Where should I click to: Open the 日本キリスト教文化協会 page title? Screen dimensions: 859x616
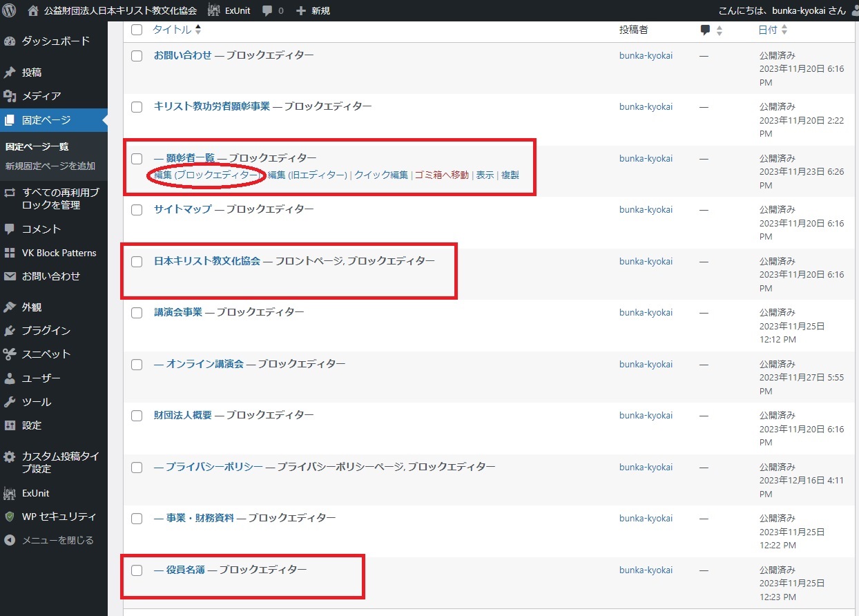pyautogui.click(x=206, y=261)
